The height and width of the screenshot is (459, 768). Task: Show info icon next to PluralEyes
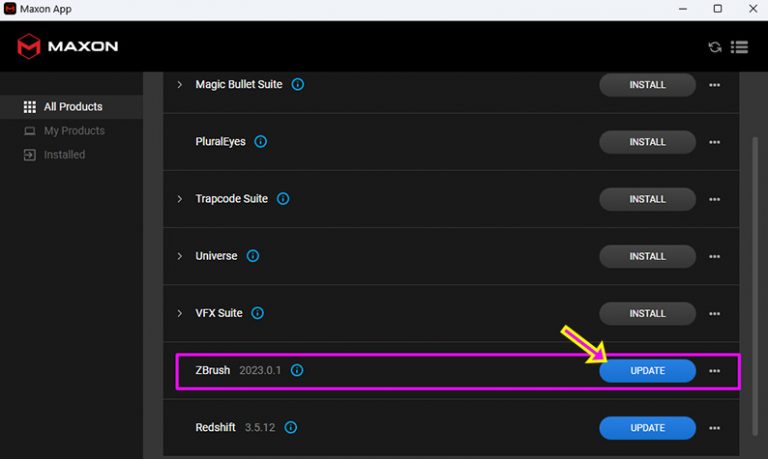pos(261,142)
